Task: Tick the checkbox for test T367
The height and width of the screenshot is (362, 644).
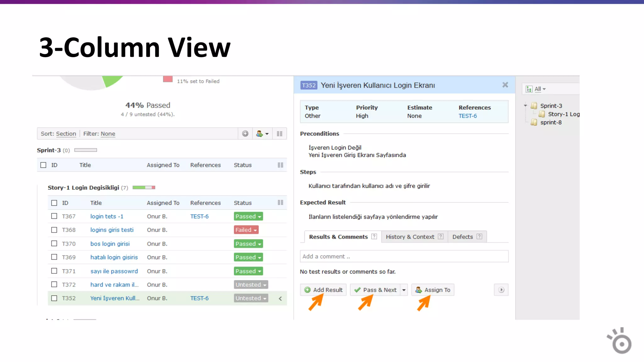Action: click(54, 216)
